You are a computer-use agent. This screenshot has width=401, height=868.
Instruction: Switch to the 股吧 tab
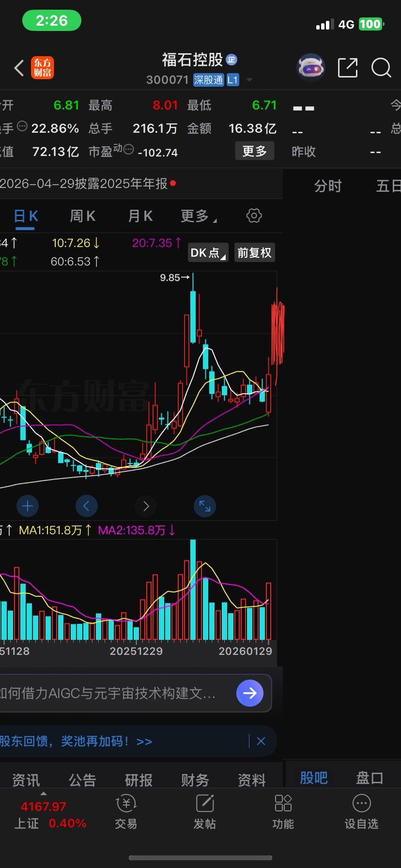(314, 778)
